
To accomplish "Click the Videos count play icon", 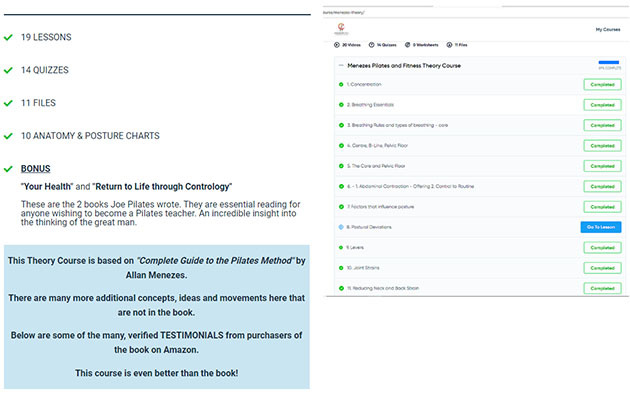I will [337, 45].
